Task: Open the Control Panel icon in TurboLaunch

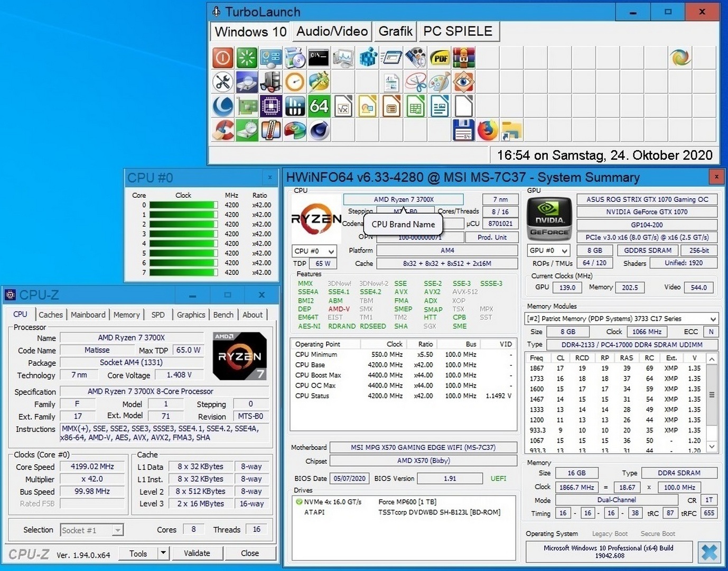Action: [270, 58]
